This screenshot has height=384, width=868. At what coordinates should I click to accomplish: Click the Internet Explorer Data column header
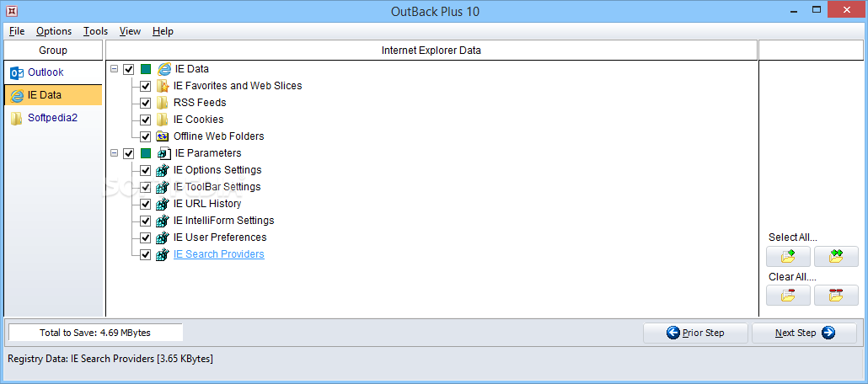[431, 51]
